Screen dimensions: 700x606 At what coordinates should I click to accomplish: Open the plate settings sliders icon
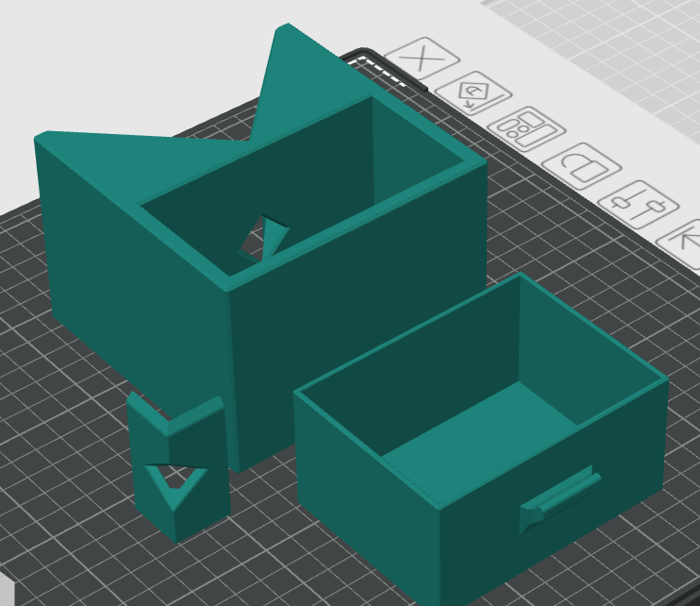639,205
